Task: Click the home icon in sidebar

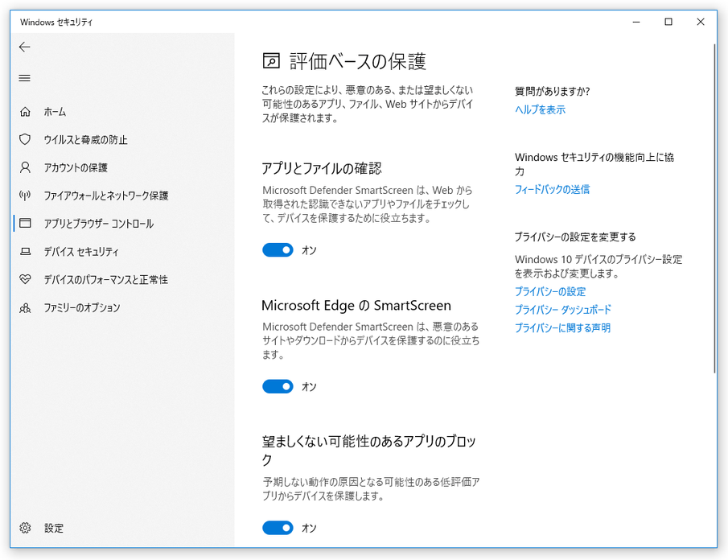Action: tap(25, 112)
